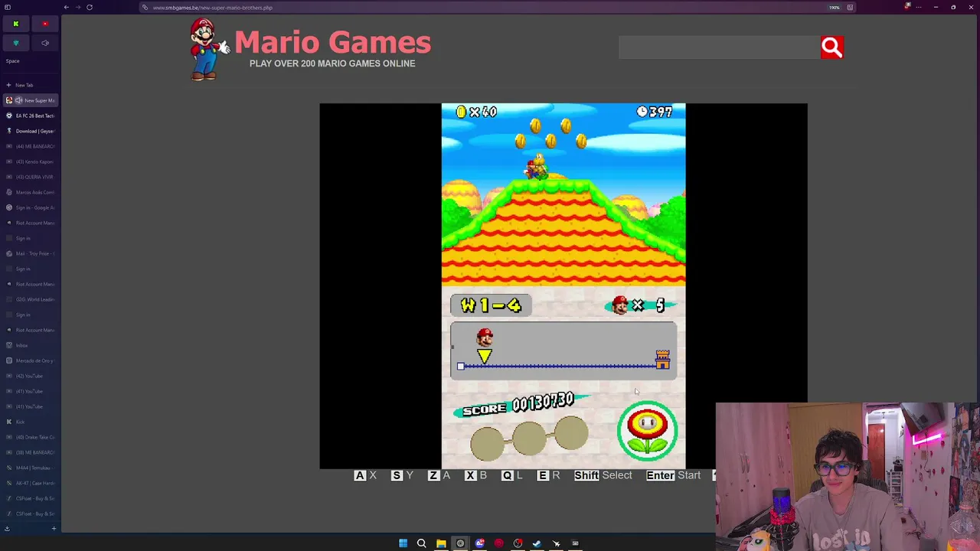This screenshot has width=980, height=551.
Task: Switch to the Marcos Asás tab
Action: point(29,192)
